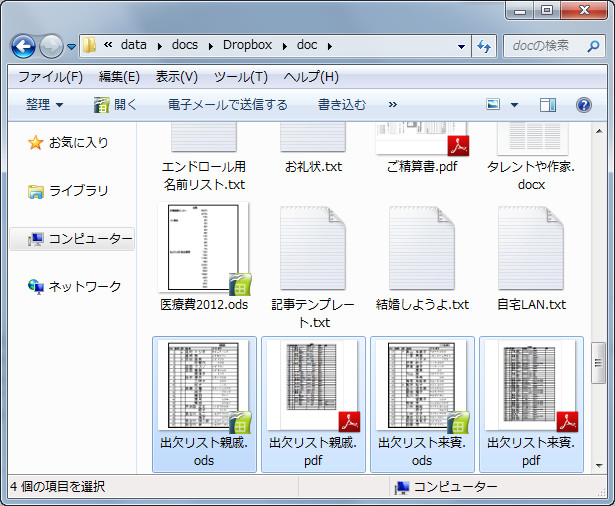This screenshot has width=615, height=506.
Task: Click the doc breadcrumb segment
Action: (x=307, y=45)
